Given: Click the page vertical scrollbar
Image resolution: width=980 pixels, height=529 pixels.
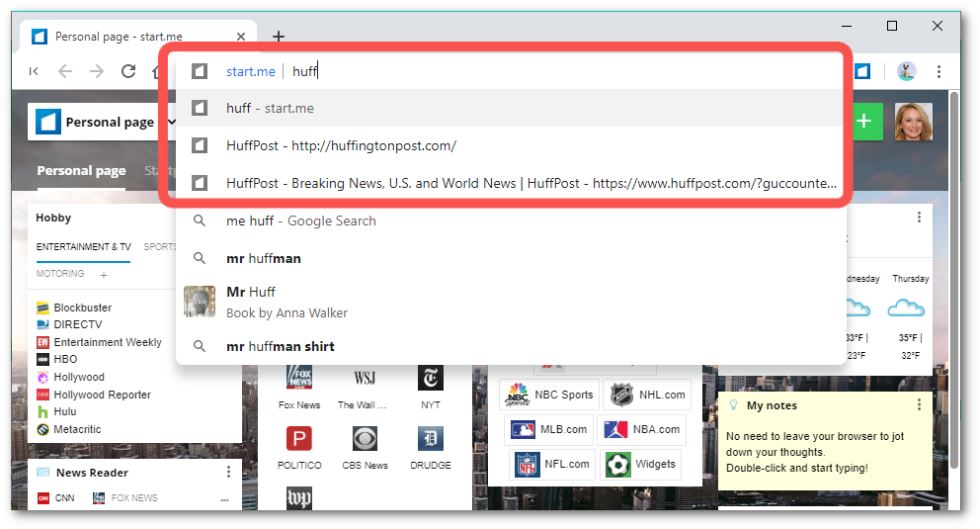Looking at the screenshot, I should tap(953, 280).
